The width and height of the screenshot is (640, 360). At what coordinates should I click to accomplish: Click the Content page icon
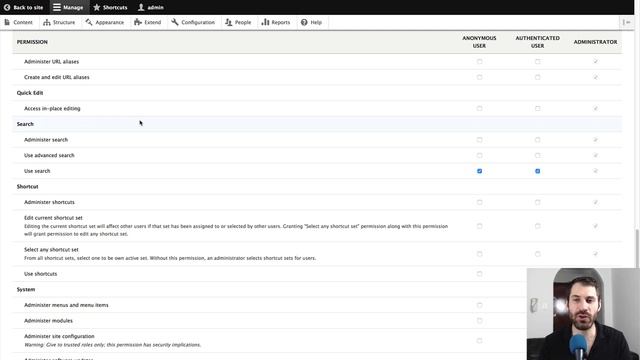(7, 22)
